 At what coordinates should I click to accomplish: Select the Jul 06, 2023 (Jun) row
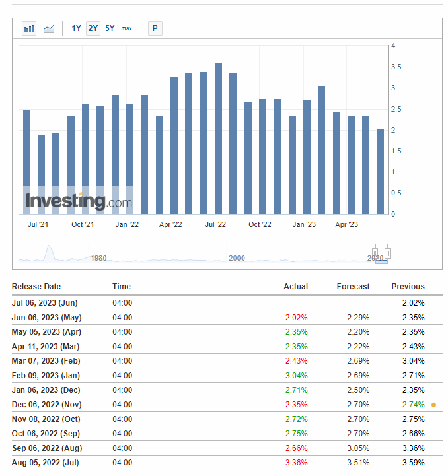coord(45,303)
